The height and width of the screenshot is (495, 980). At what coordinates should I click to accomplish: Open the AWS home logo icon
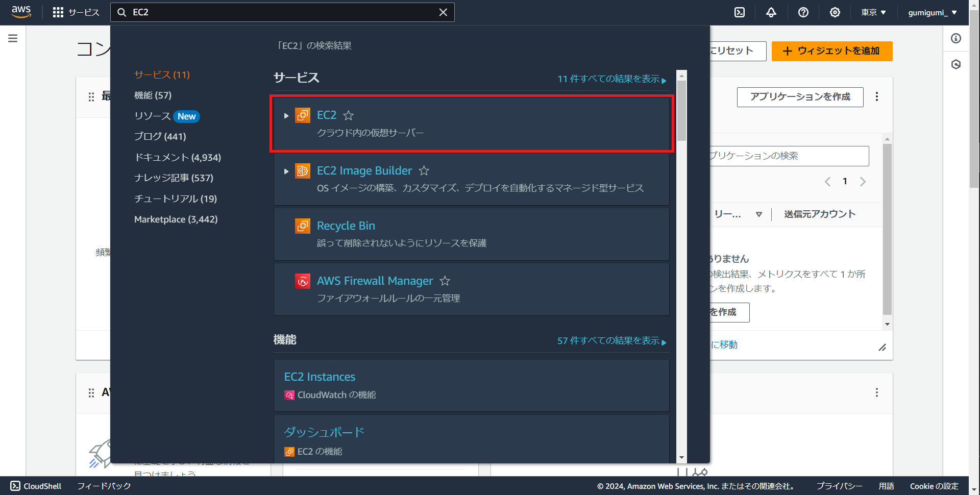tap(21, 12)
